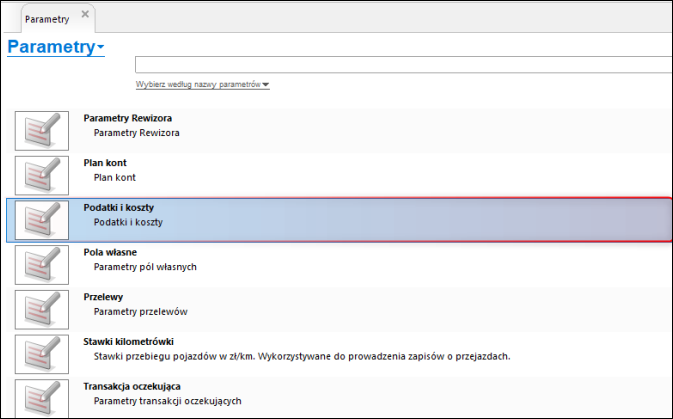Switch to the Parametry tab
673x419 pixels.
click(47, 18)
